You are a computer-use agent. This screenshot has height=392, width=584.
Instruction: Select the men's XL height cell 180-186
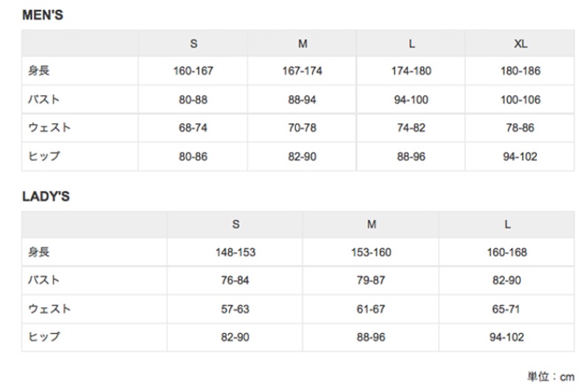point(521,72)
